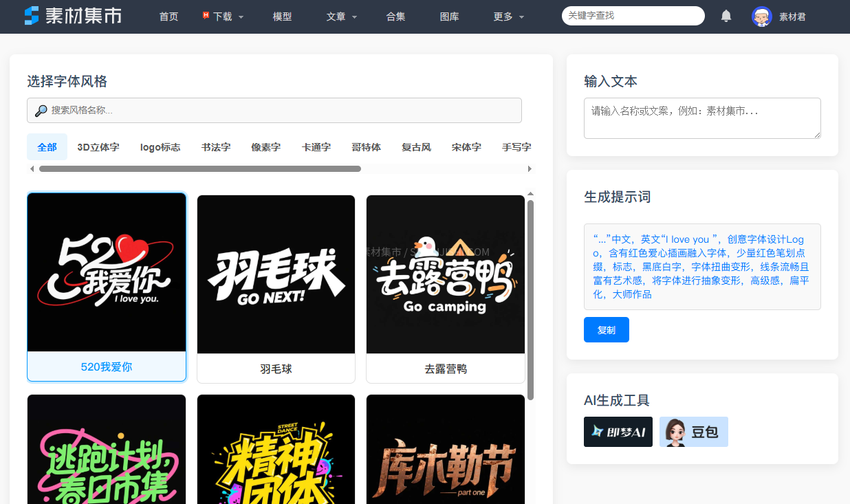Viewport: 850px width, 504px height.
Task: Click the 520我爱你 caption label
Action: coord(107,367)
